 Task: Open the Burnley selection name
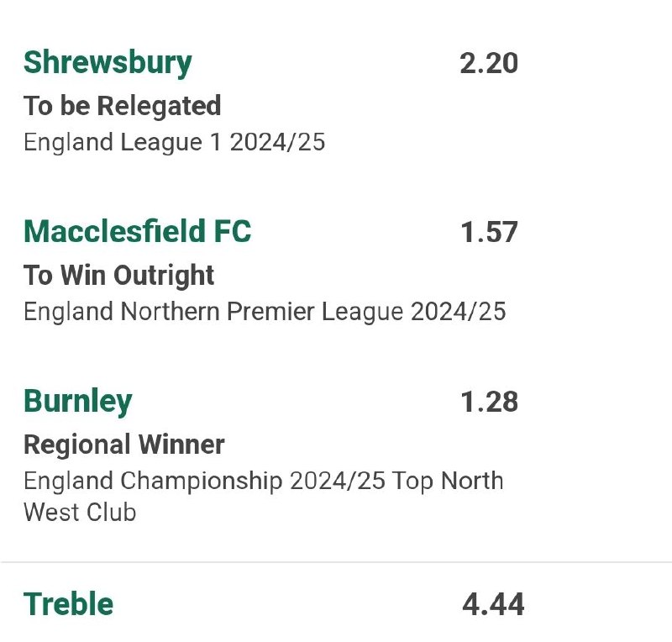(78, 403)
